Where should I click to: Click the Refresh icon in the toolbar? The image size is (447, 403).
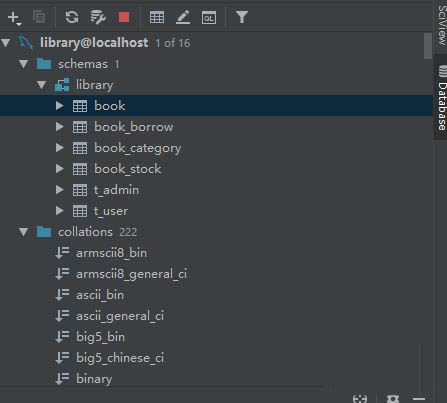pos(72,17)
